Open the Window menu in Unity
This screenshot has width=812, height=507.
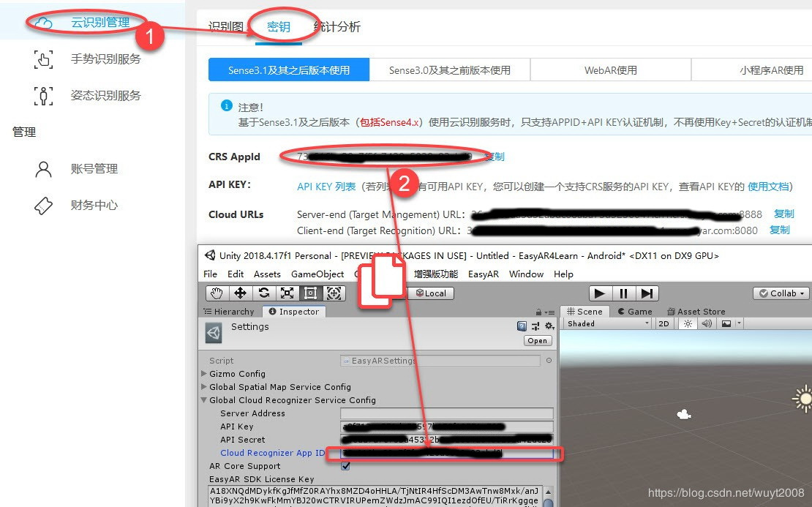(526, 274)
